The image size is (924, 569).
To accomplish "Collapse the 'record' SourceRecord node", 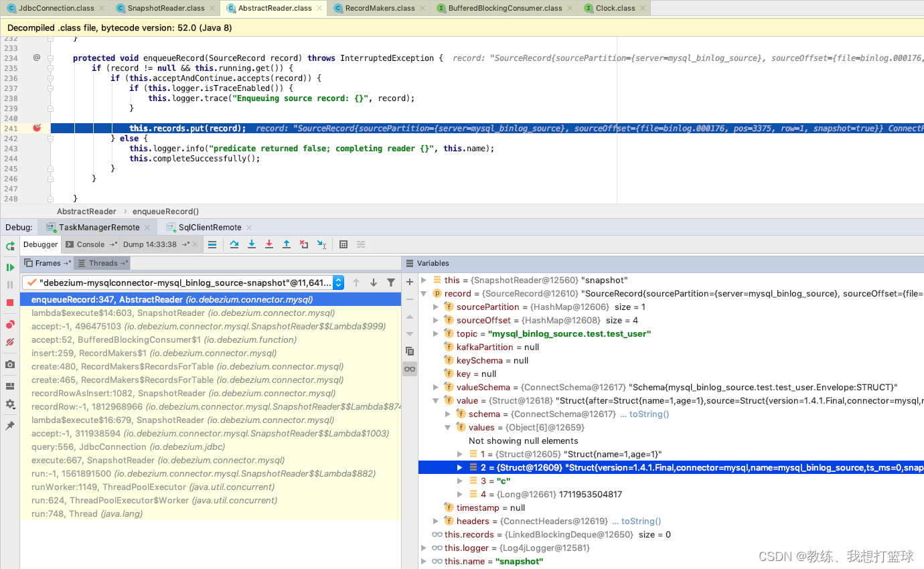I will click(x=423, y=293).
